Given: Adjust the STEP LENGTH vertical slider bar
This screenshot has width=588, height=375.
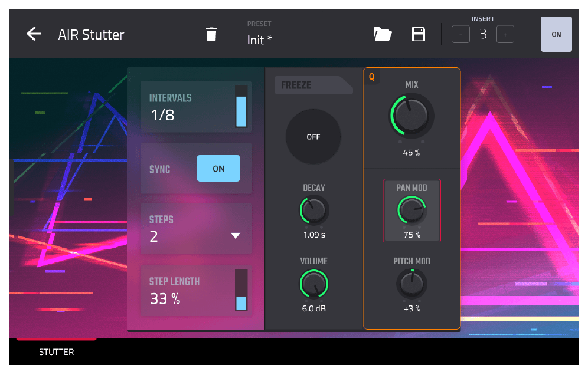Looking at the screenshot, I should pos(241,290).
